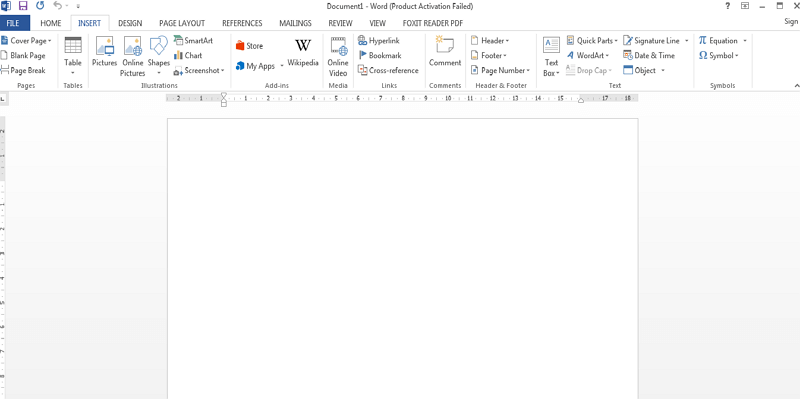Add a new Comment

445,52
